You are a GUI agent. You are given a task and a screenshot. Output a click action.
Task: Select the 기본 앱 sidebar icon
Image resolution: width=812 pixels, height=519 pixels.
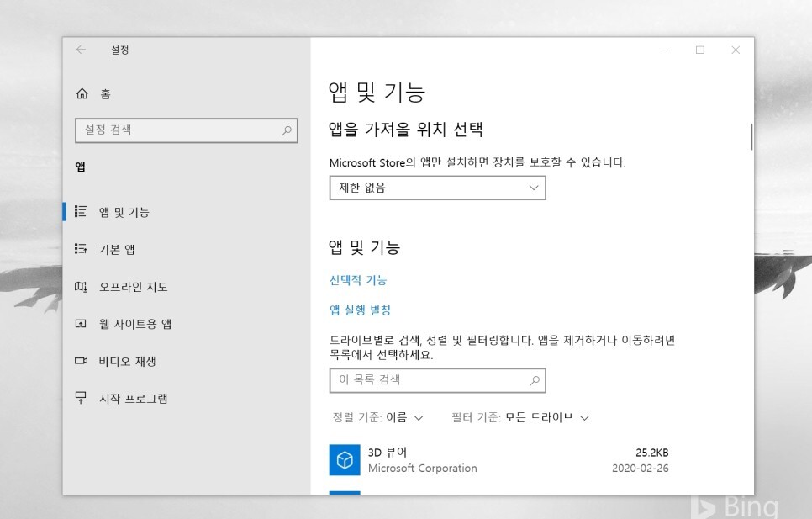[x=81, y=249]
